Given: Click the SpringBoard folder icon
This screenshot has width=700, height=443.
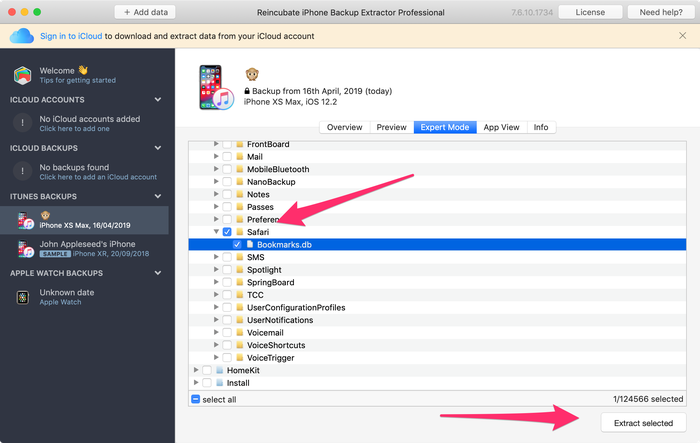Looking at the screenshot, I should [240, 282].
